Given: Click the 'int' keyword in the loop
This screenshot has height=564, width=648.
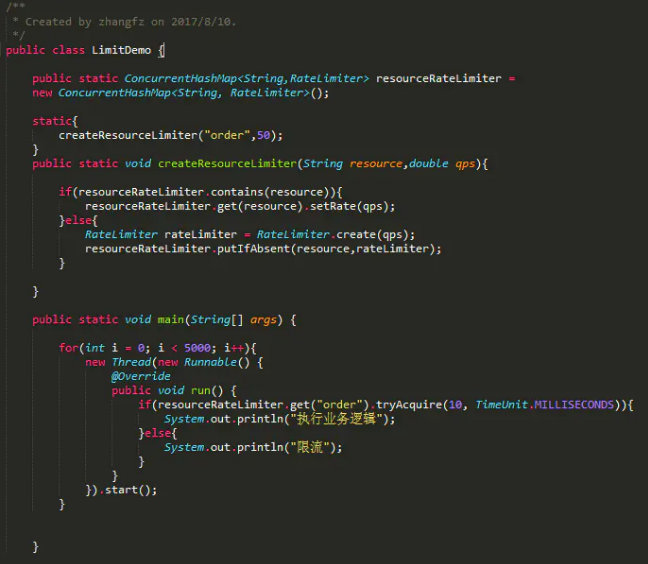Looking at the screenshot, I should point(95,348).
